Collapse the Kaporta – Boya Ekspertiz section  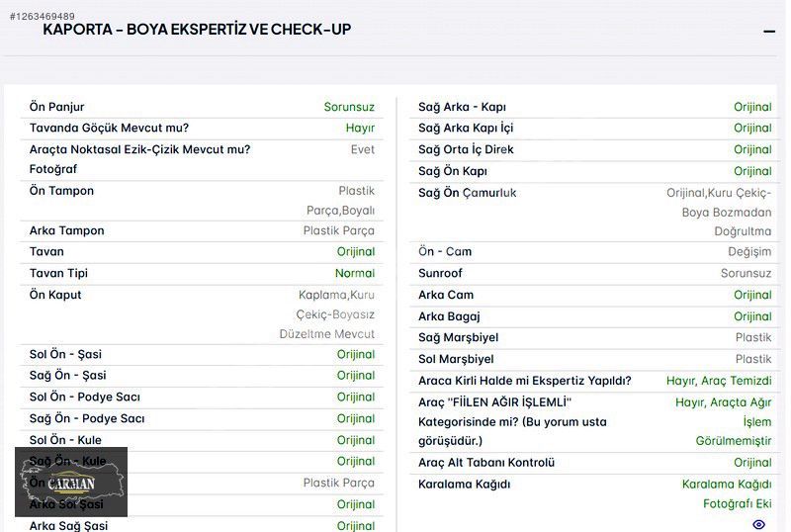[x=769, y=32]
